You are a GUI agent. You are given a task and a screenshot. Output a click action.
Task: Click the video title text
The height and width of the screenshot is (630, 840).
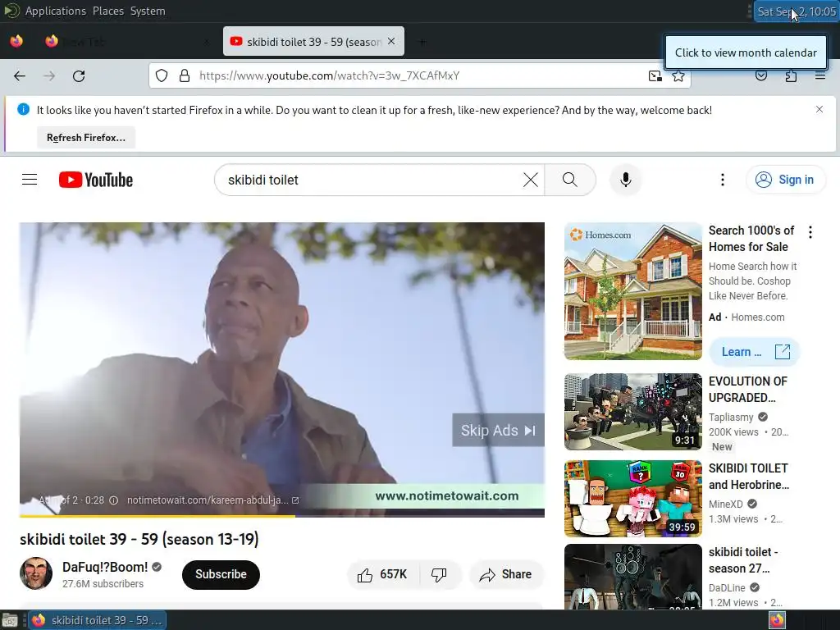[139, 539]
